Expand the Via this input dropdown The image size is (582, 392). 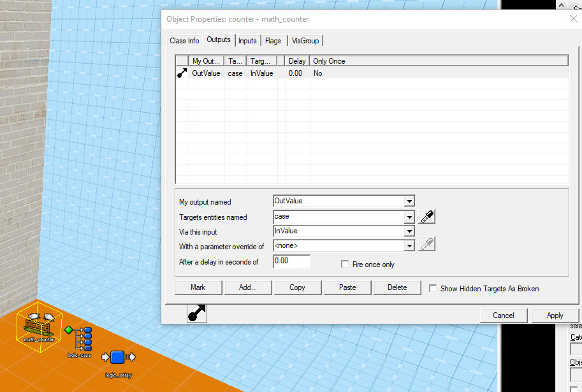(x=410, y=231)
